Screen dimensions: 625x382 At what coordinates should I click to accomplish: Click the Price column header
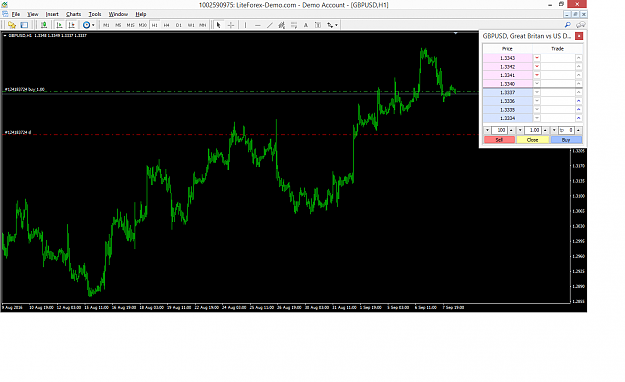[507, 49]
